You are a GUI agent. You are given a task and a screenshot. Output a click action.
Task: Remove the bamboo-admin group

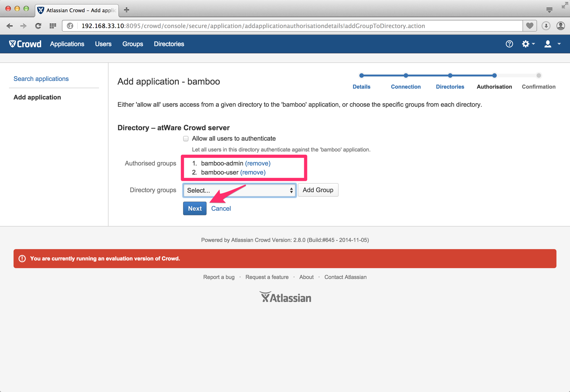pos(258,163)
